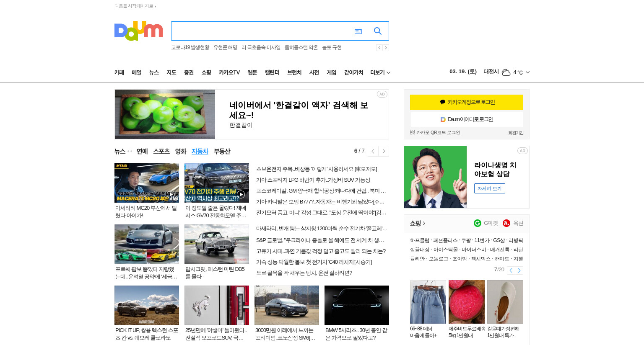This screenshot has height=345, width=644.
Task: Open the Aston Martin DB5 thumbnail
Action: [217, 244]
